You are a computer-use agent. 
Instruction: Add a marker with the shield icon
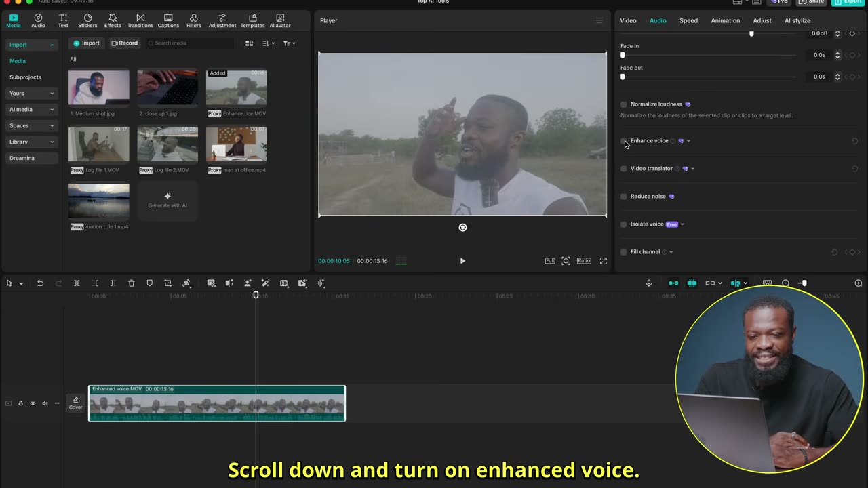150,283
